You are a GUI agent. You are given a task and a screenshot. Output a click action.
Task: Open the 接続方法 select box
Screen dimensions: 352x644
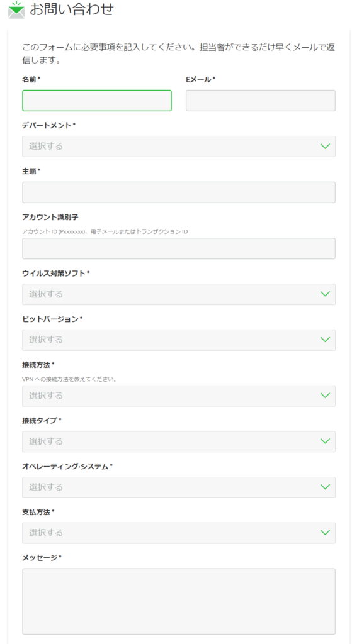pyautogui.click(x=179, y=396)
